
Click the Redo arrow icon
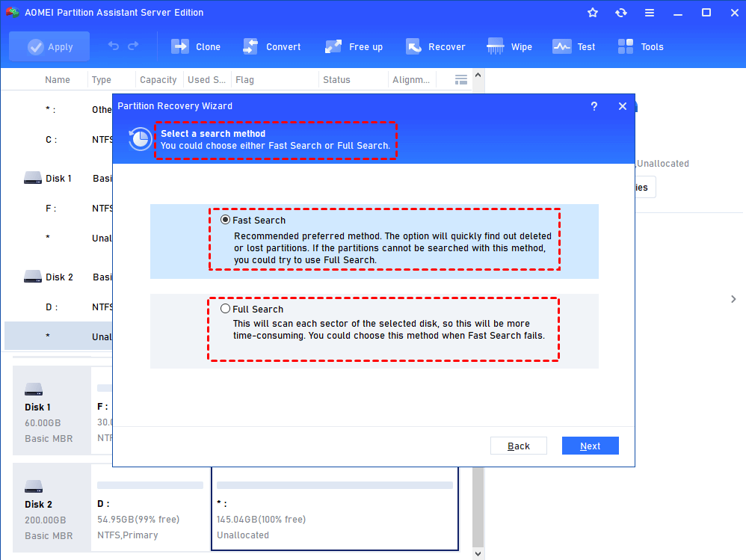point(133,46)
